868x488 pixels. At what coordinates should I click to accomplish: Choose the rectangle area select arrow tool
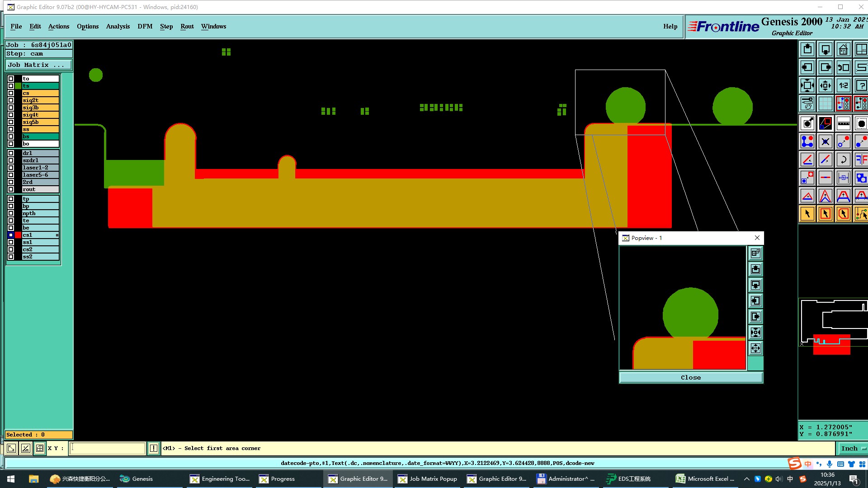(825, 214)
